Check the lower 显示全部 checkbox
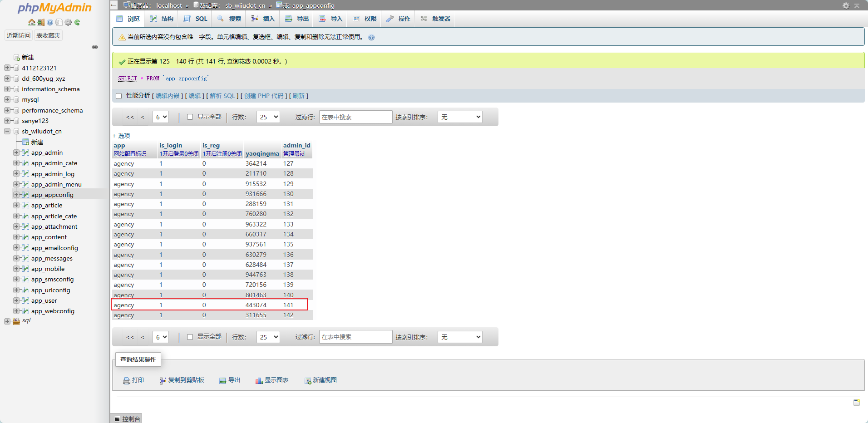Screen dimensions: 868x423 coord(190,337)
